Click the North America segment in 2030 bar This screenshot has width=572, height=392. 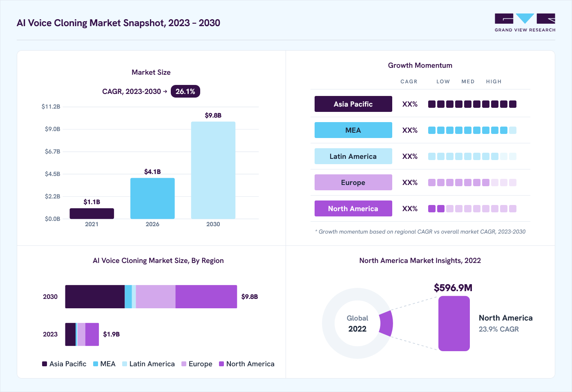click(x=206, y=296)
